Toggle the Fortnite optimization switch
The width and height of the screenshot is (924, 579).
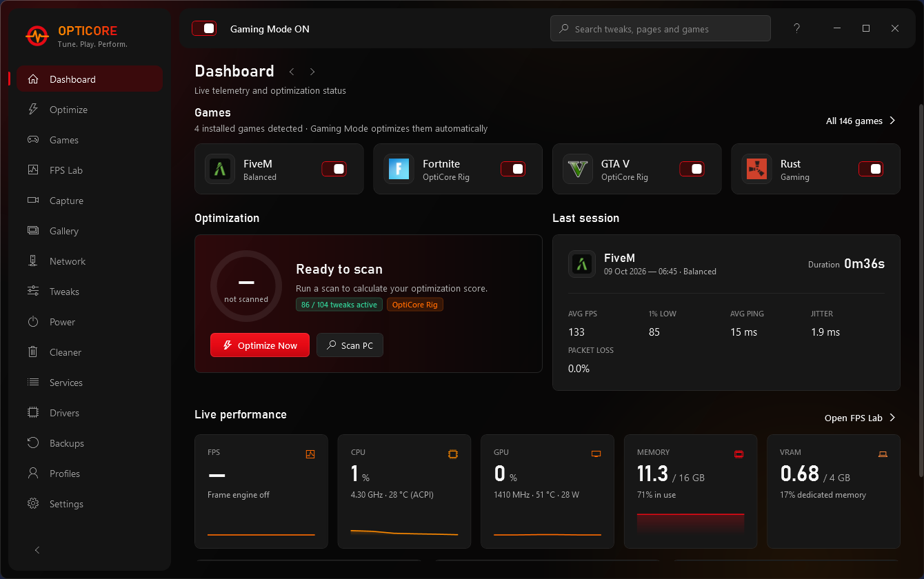click(x=513, y=169)
